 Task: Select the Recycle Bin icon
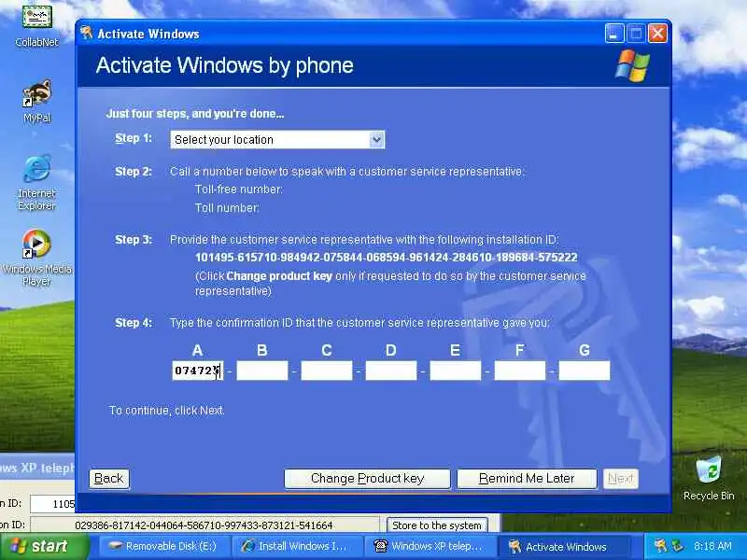pos(709,478)
